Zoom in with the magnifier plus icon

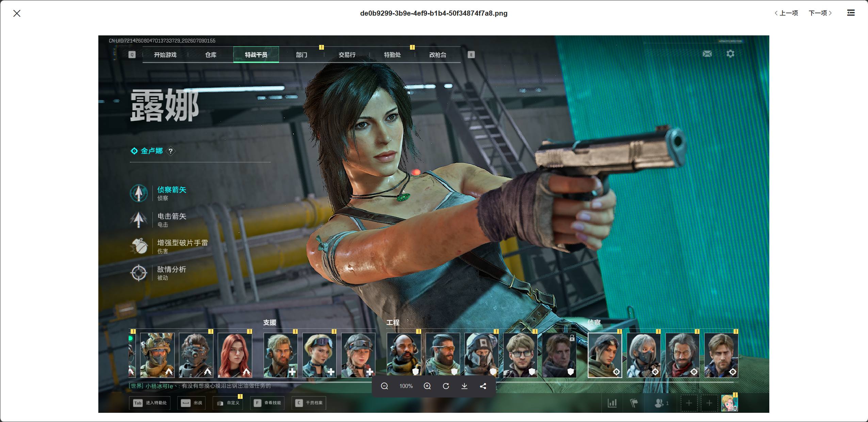tap(427, 386)
